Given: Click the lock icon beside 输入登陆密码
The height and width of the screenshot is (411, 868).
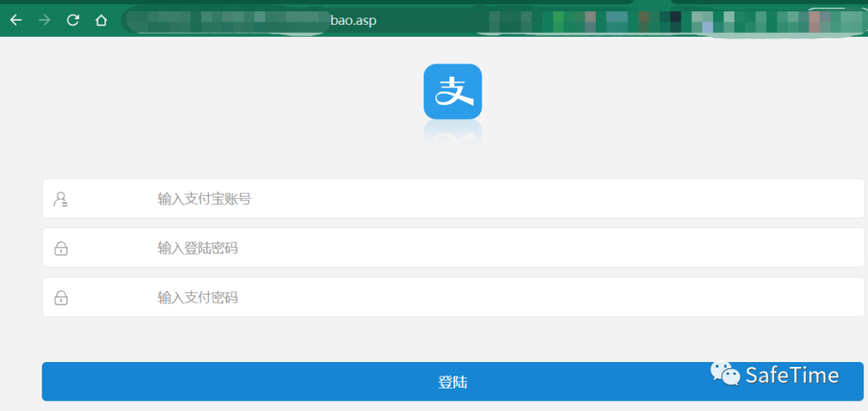Looking at the screenshot, I should [61, 248].
